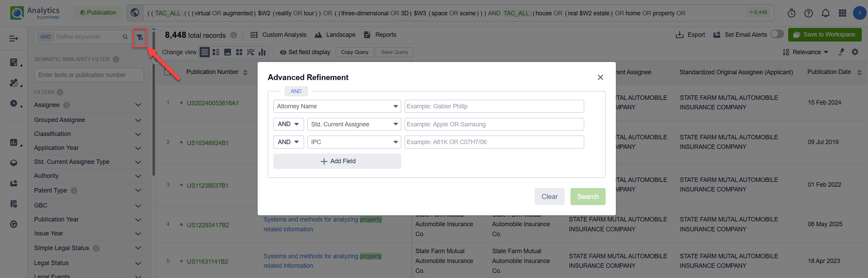Screen dimensions: 868x278
Task: Click the highlight pen icon
Action: pos(841,52)
